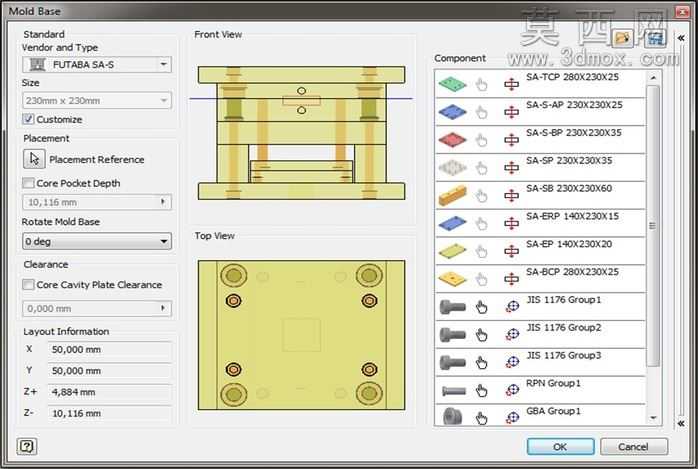Click the gray SA-SP plate icon
Image resolution: width=698 pixels, height=469 pixels.
(x=452, y=167)
